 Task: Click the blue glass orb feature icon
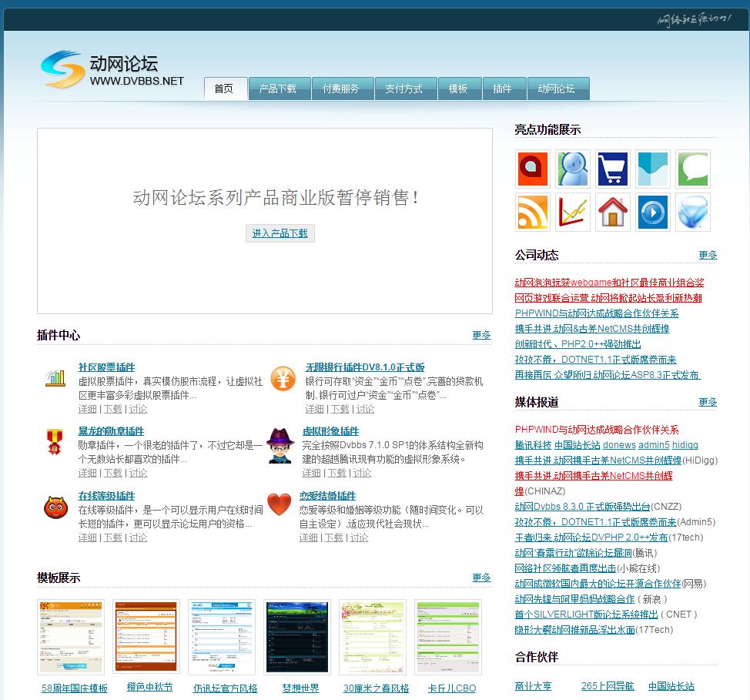[x=693, y=213]
